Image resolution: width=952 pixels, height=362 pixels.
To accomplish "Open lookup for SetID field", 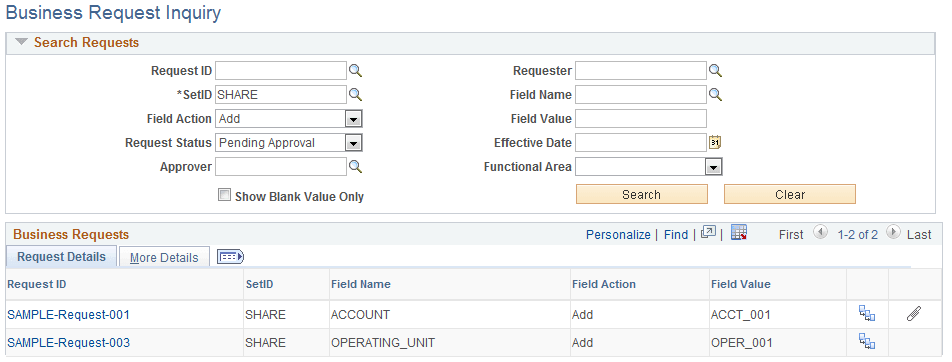I will tap(355, 95).
